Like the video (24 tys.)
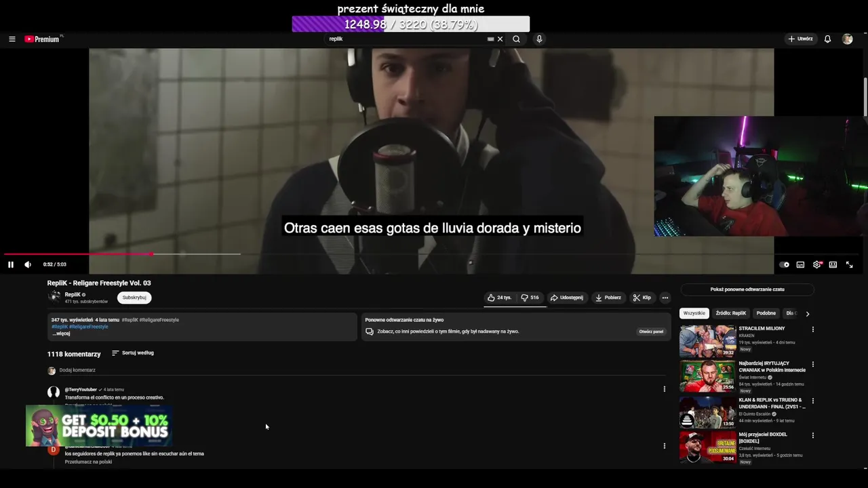 coord(500,298)
